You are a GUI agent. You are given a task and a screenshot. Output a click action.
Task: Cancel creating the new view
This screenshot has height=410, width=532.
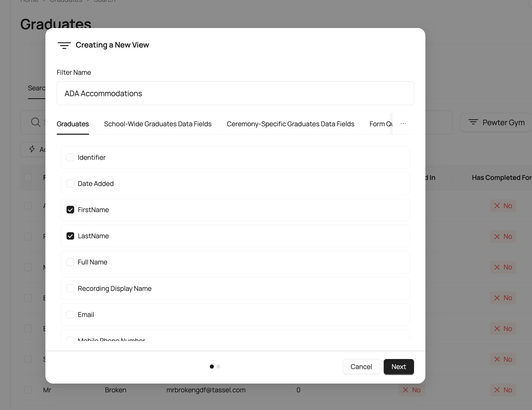361,367
